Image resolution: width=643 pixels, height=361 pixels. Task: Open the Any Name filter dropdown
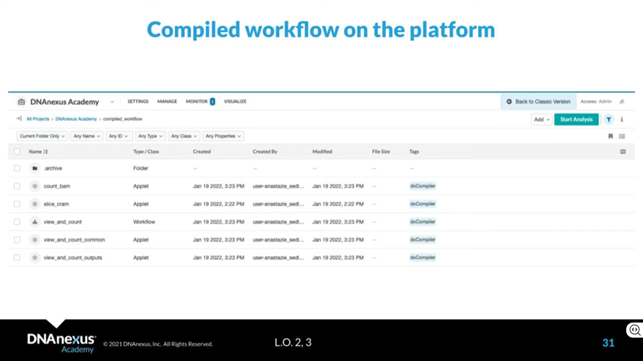87,136
